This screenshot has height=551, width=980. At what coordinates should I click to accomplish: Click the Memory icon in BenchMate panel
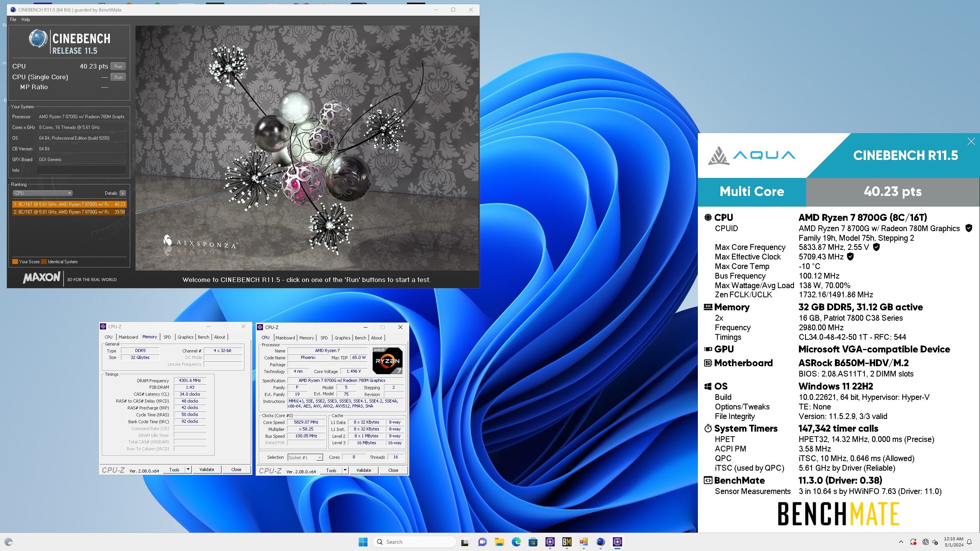[708, 307]
